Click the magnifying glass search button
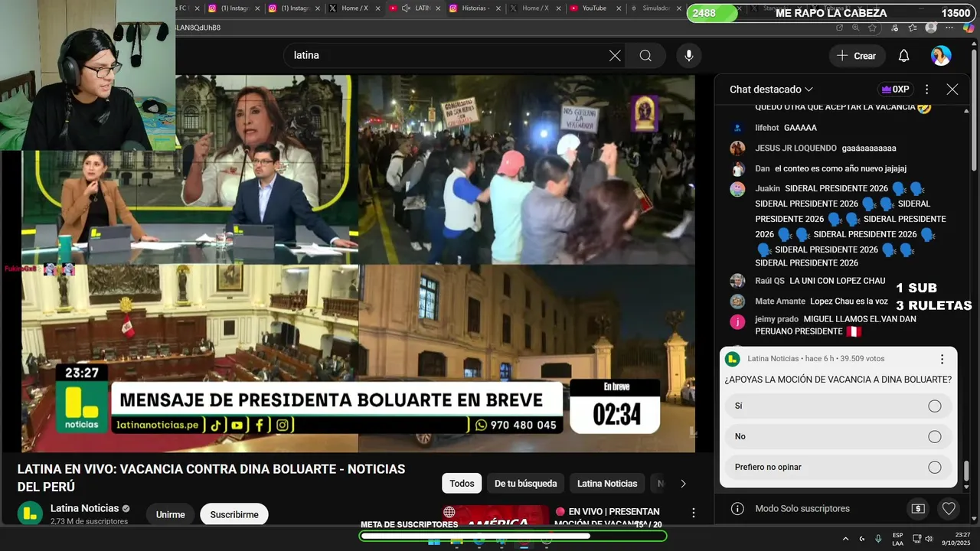The image size is (980, 551). 645,56
